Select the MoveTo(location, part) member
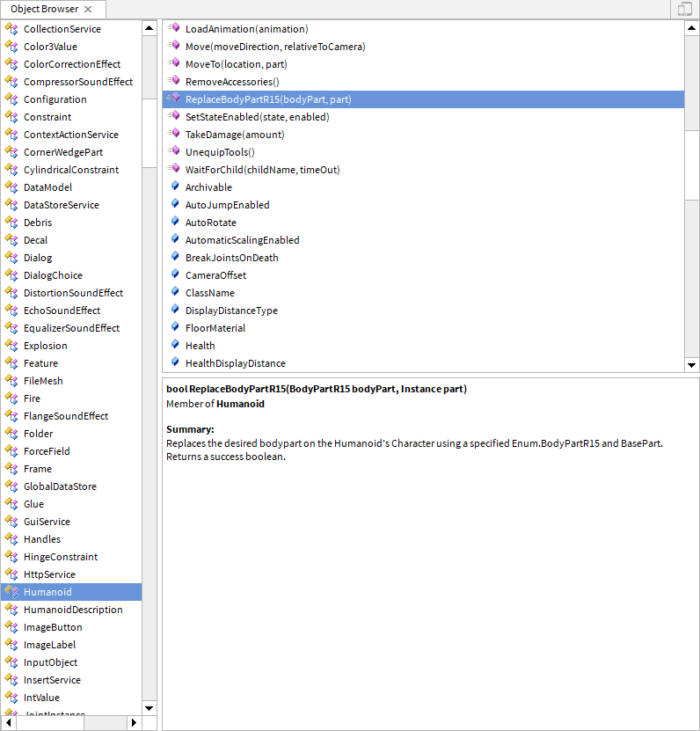The width and height of the screenshot is (700, 731). (236, 64)
